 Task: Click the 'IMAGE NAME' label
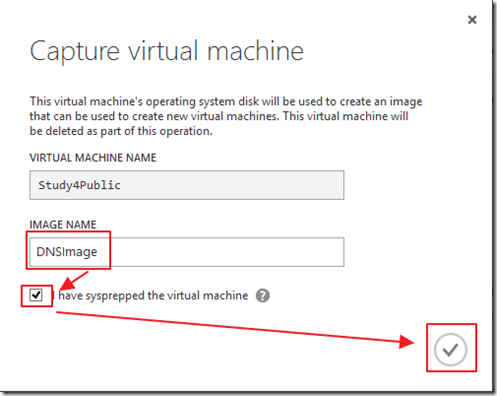63,225
